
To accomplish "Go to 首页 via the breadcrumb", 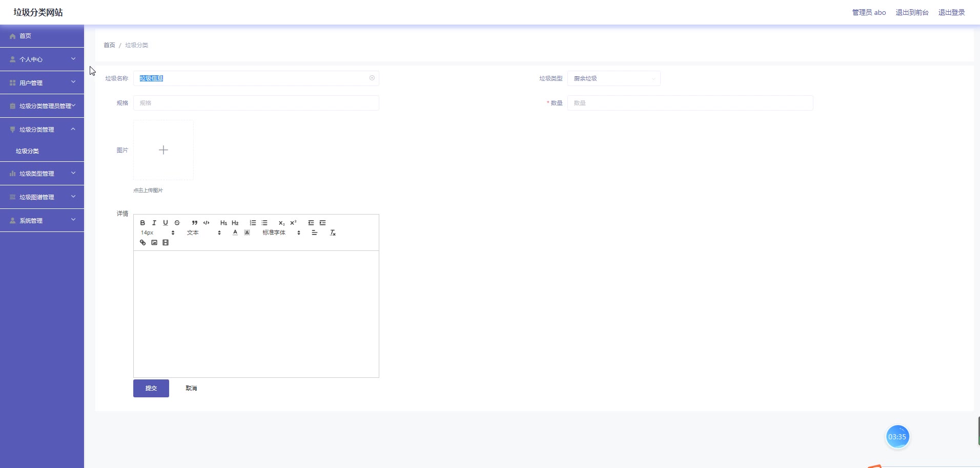I will click(109, 45).
